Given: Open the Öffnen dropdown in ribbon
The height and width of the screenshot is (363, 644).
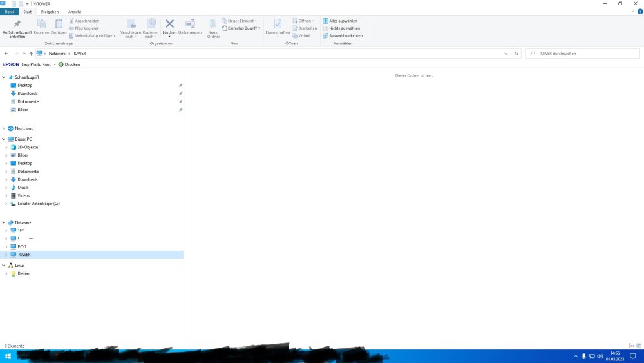Looking at the screenshot, I should [x=303, y=21].
